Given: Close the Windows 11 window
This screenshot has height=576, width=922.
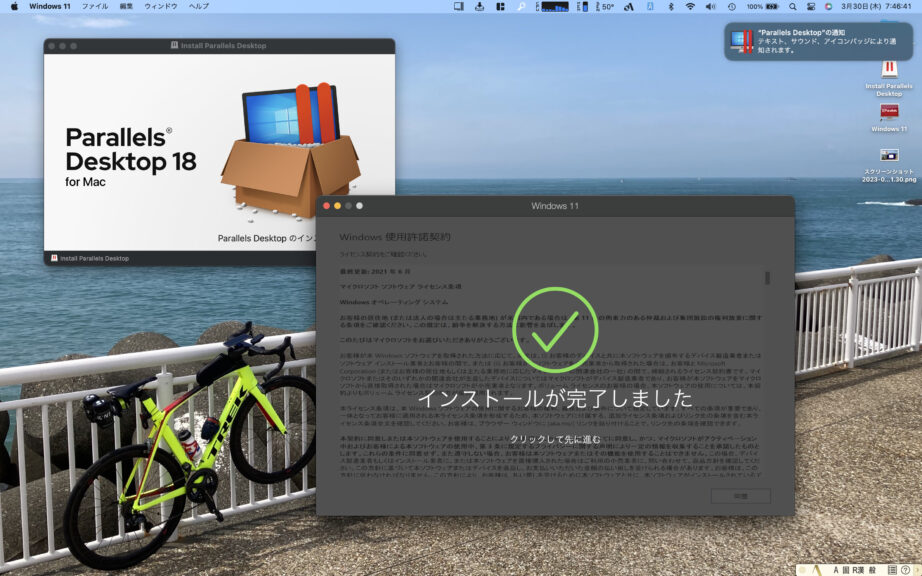Looking at the screenshot, I should [326, 206].
